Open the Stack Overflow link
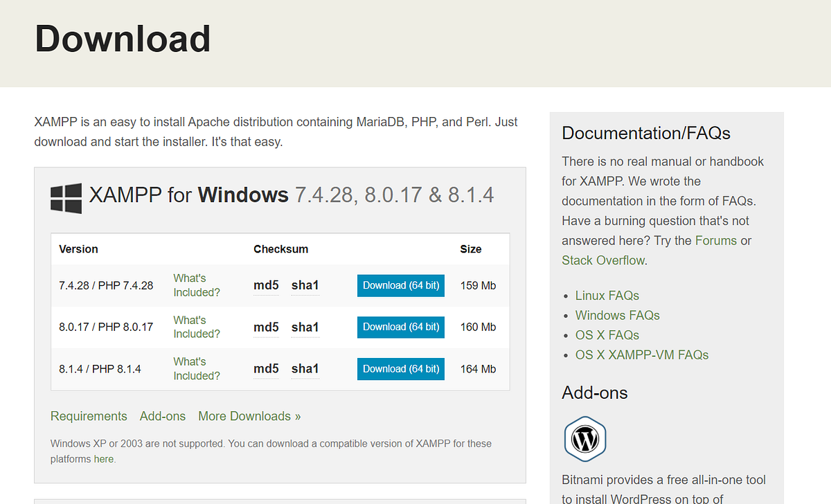 (605, 260)
